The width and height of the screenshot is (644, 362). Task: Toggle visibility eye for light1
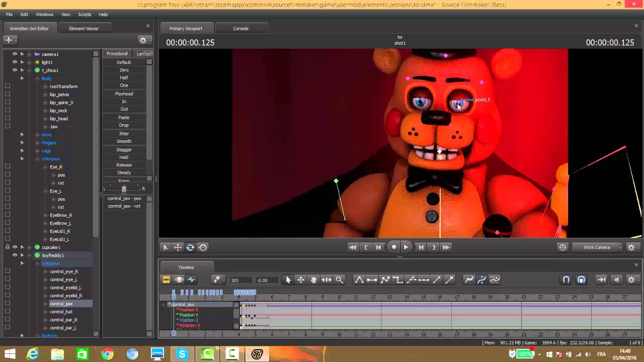(15, 62)
